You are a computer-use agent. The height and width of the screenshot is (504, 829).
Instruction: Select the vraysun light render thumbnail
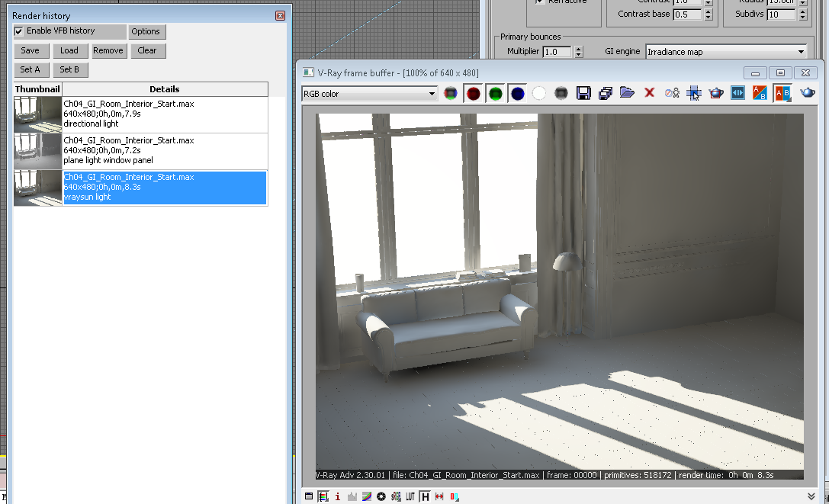pyautogui.click(x=37, y=188)
